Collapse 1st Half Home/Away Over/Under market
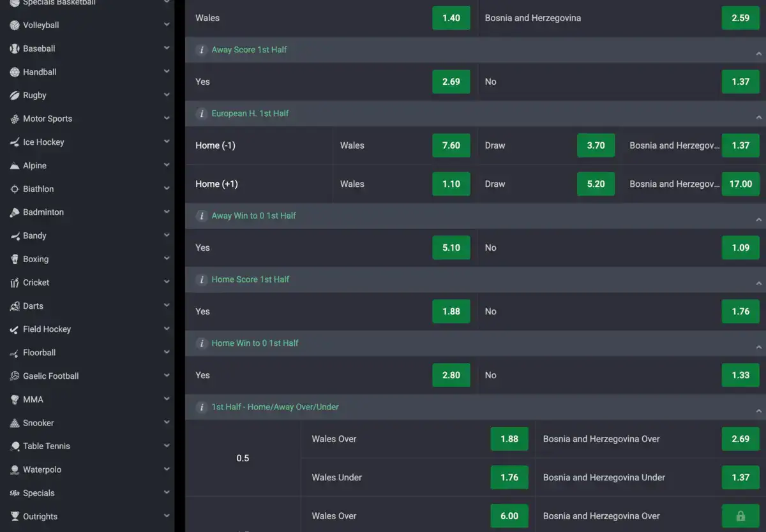 (759, 411)
